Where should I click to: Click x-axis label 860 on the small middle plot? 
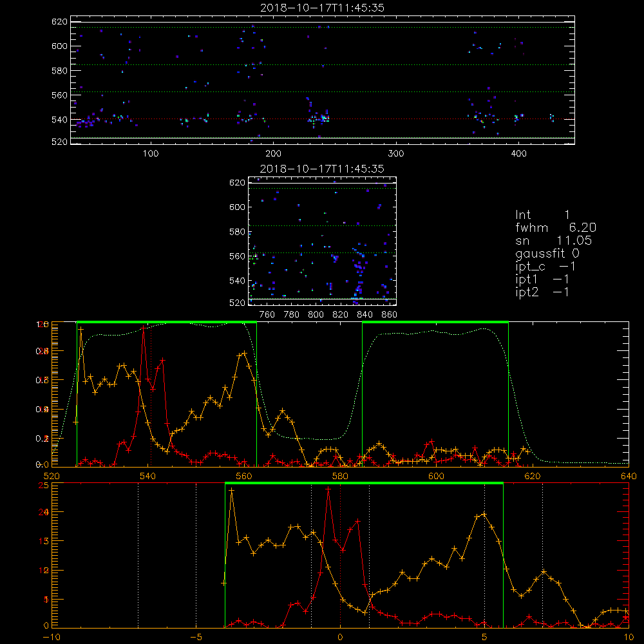390,315
